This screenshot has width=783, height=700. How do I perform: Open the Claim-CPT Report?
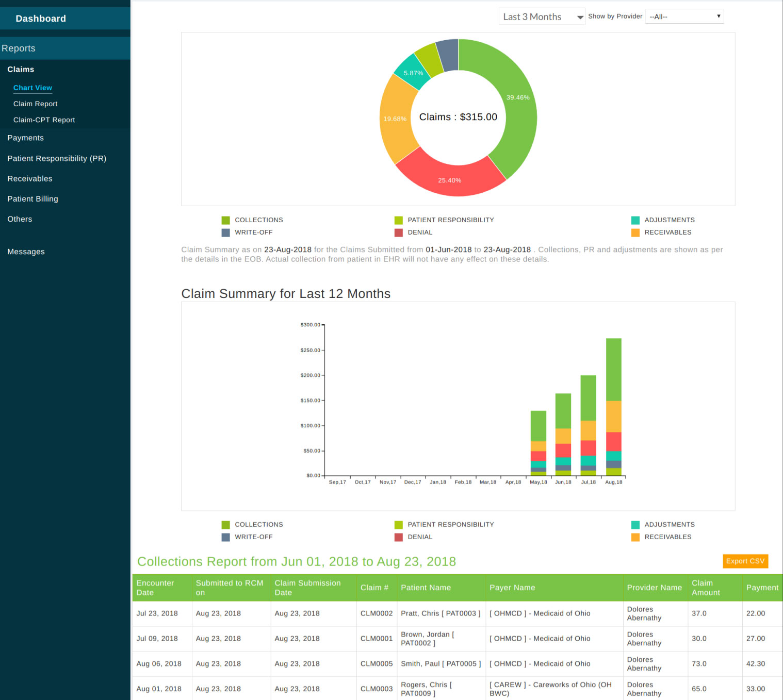(x=44, y=120)
